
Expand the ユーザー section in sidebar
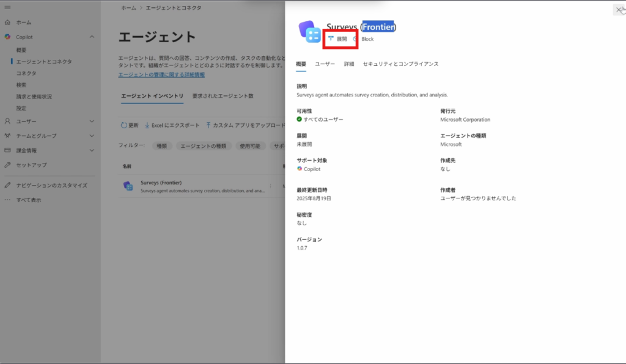[92, 122]
